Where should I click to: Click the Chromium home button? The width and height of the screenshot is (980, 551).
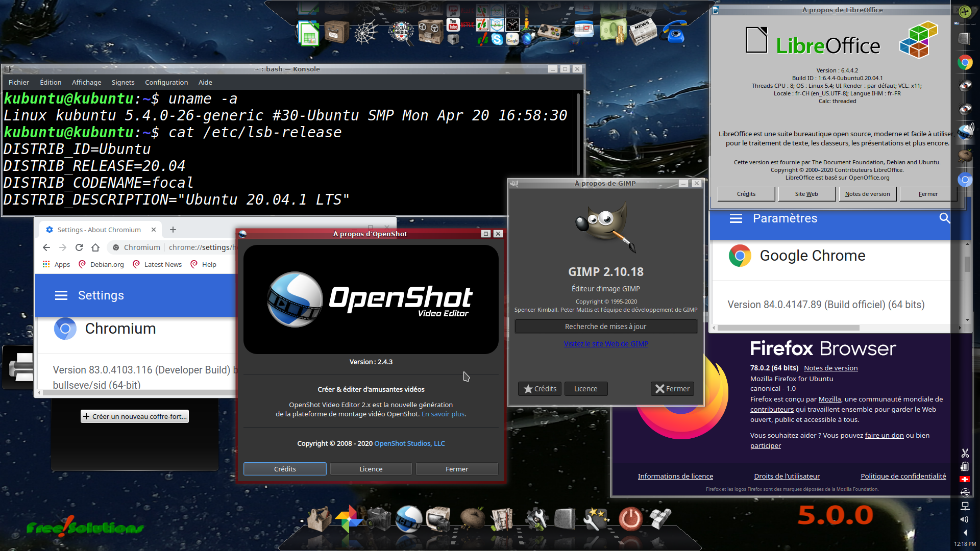pyautogui.click(x=95, y=247)
